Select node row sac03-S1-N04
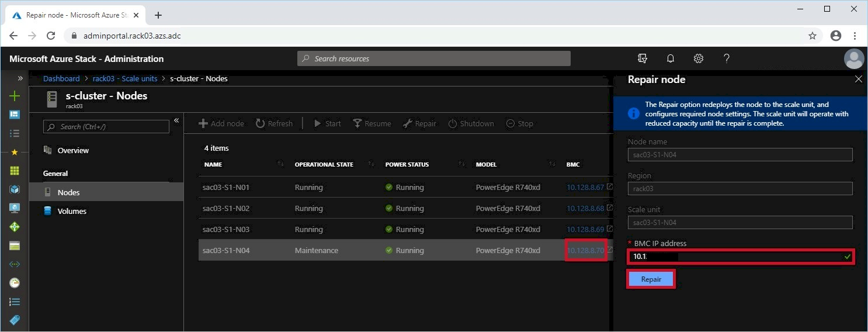 click(405, 250)
